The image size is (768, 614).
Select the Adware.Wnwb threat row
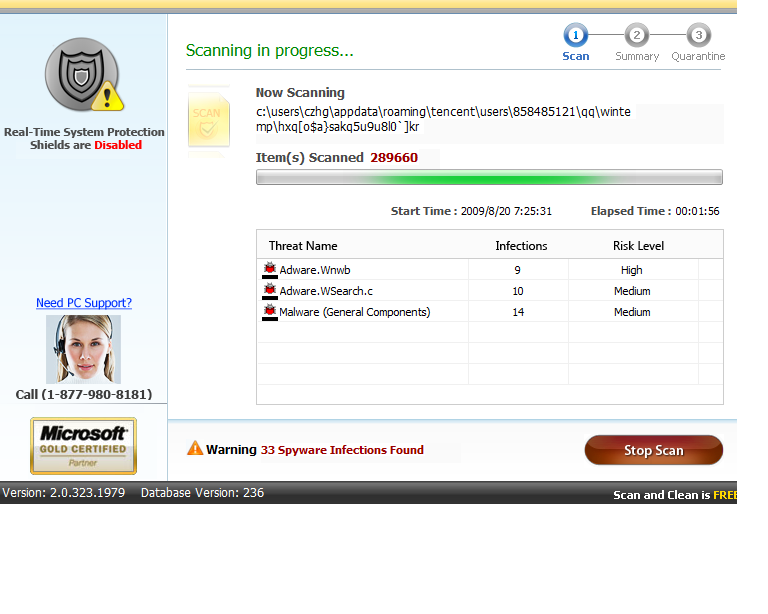[x=489, y=270]
